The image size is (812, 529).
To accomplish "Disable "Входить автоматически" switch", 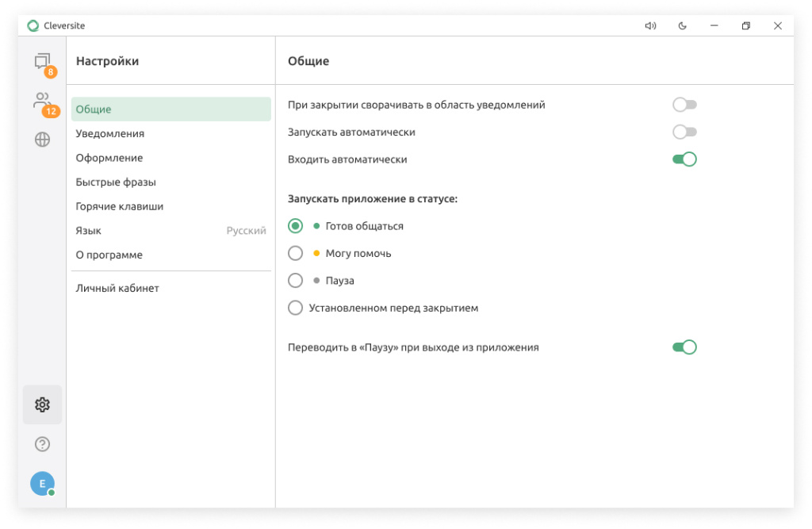I will coord(684,159).
